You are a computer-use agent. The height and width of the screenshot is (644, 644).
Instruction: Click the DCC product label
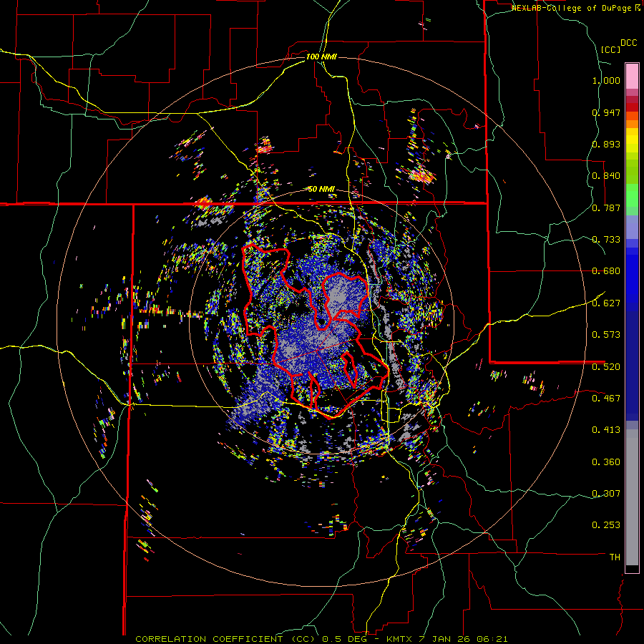[x=628, y=43]
